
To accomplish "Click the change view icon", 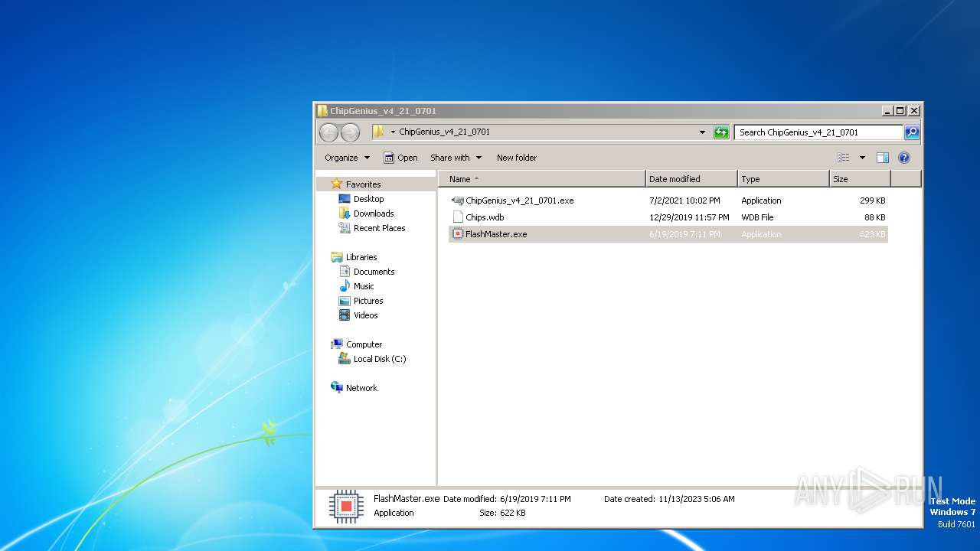I will (x=843, y=158).
